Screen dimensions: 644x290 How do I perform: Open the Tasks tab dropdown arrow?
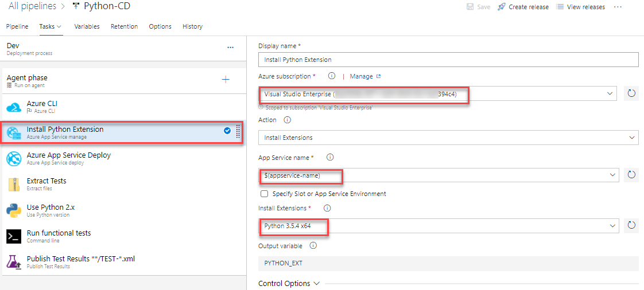click(59, 26)
